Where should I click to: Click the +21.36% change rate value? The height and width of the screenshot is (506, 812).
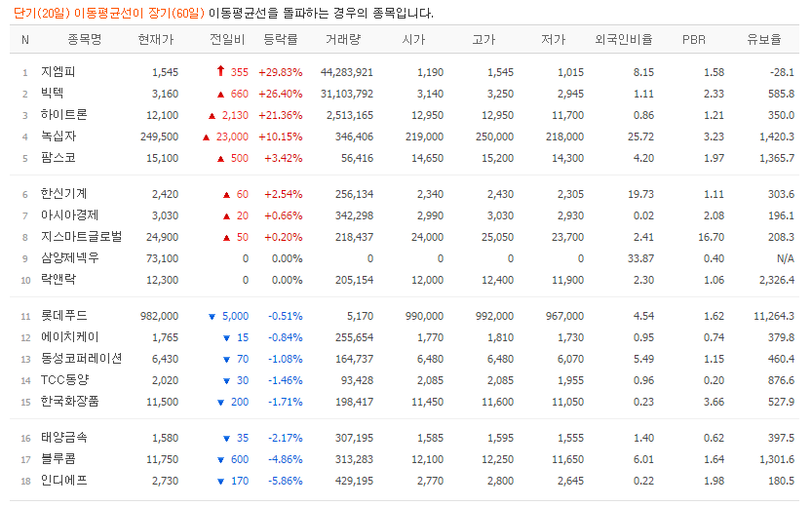click(x=280, y=115)
